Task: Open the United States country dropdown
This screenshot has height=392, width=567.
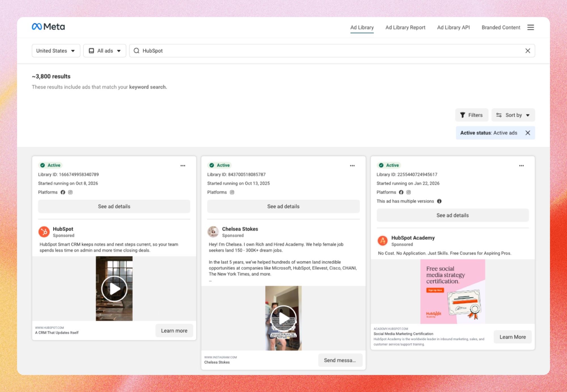Action: tap(56, 51)
